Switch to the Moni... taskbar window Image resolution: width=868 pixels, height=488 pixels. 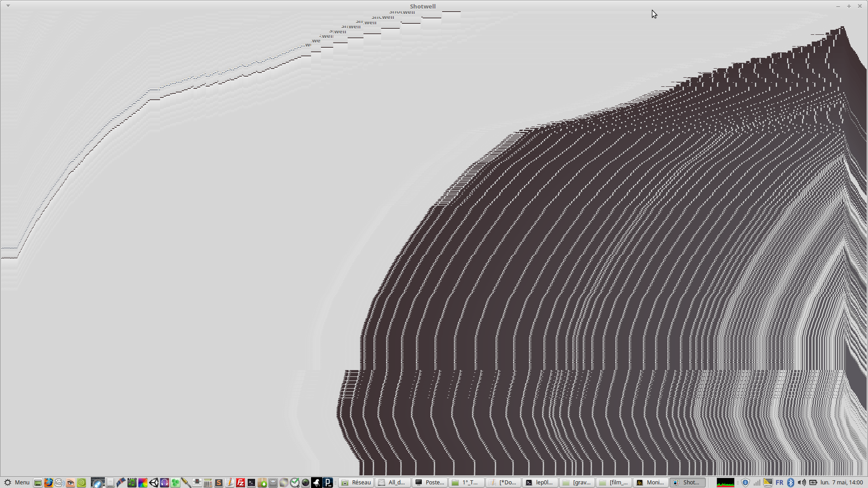pos(650,483)
